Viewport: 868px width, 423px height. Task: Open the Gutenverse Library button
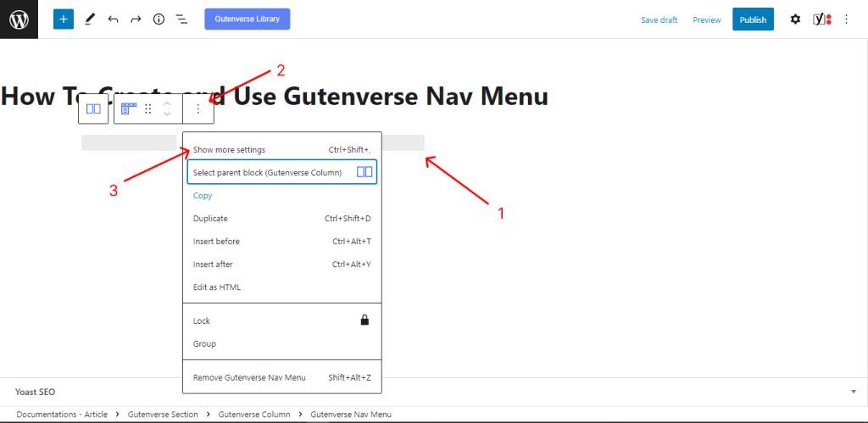tap(247, 19)
